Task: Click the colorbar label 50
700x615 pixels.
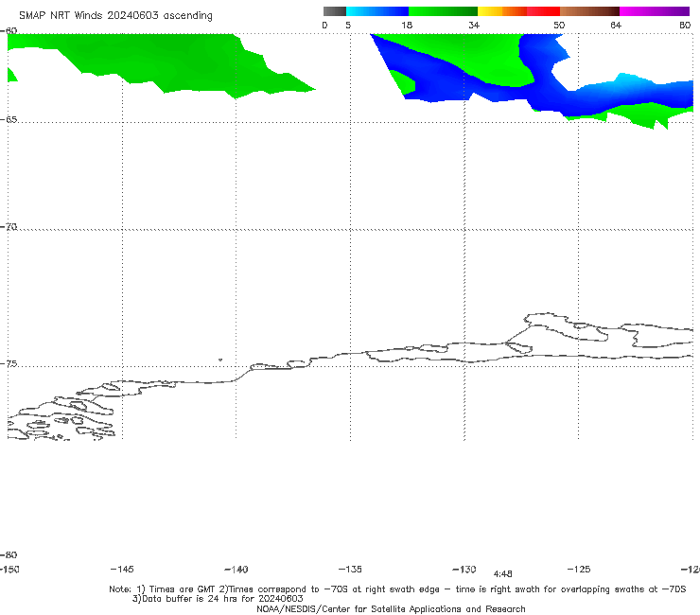Action: (559, 26)
